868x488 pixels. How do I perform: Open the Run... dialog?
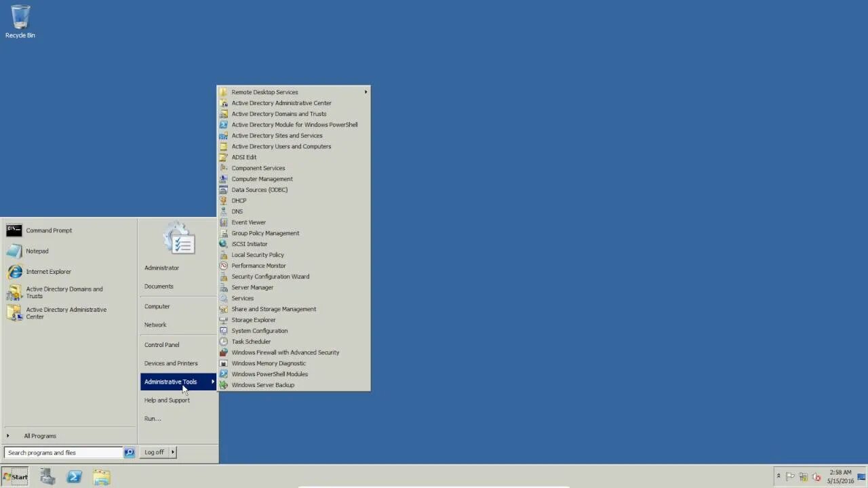click(152, 418)
